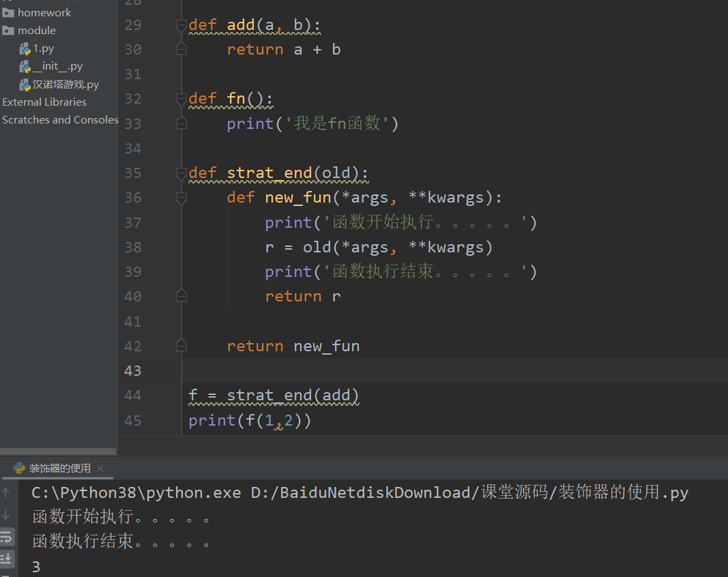Click console output '函数开始执行。。。。。'
The height and width of the screenshot is (577, 728).
pyautogui.click(x=121, y=516)
